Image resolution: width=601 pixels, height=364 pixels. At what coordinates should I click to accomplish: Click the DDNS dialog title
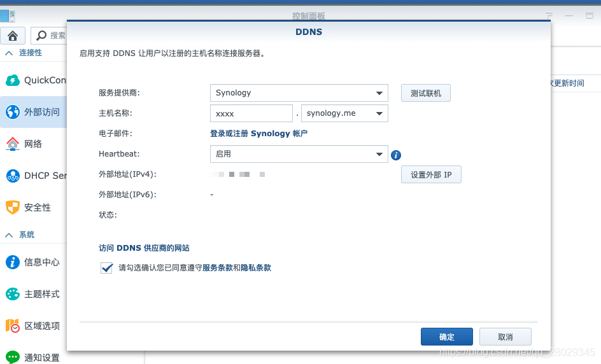point(309,32)
